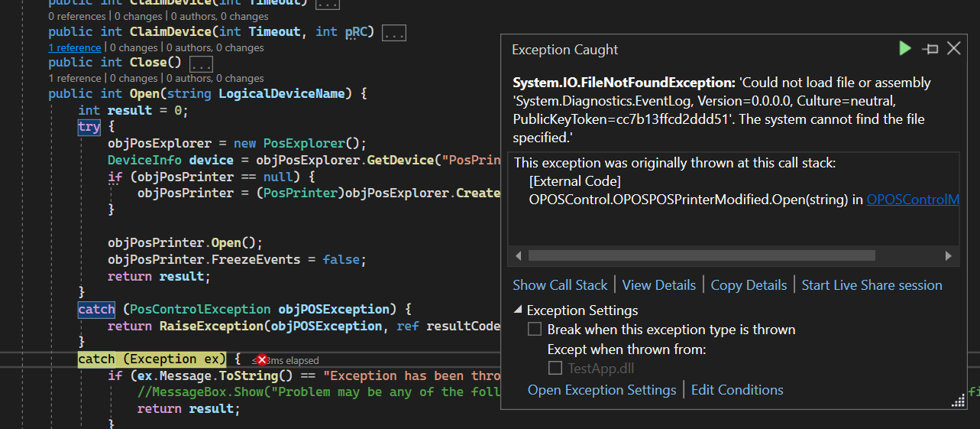Click the call stack horizontal scrollbar thumb
The height and width of the screenshot is (429, 980).
(701, 255)
